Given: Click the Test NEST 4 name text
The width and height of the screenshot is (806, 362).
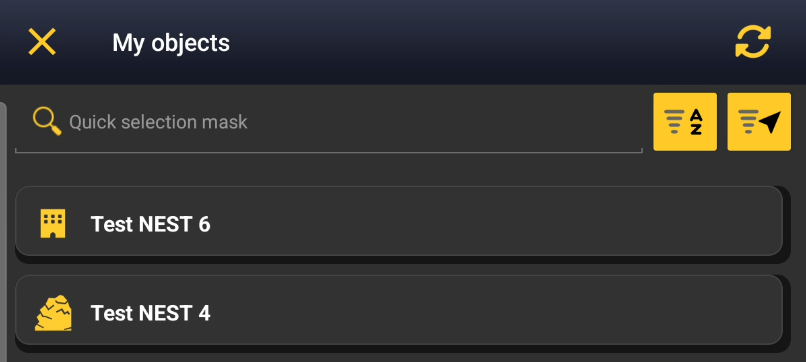Looking at the screenshot, I should coord(151,313).
